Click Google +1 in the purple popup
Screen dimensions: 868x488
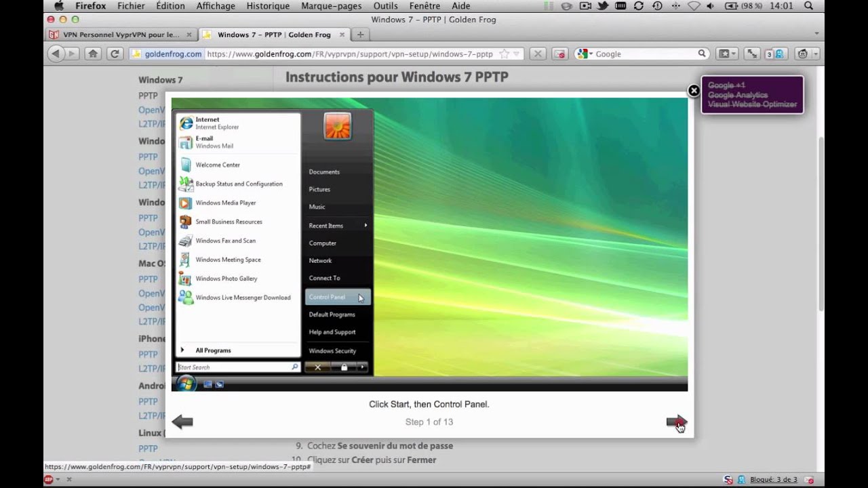tap(726, 85)
